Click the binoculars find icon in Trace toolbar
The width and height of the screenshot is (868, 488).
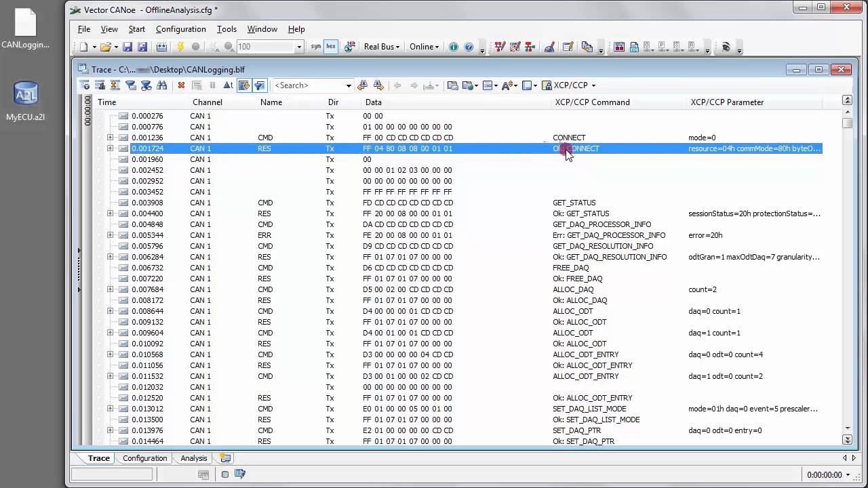pyautogui.click(x=161, y=85)
